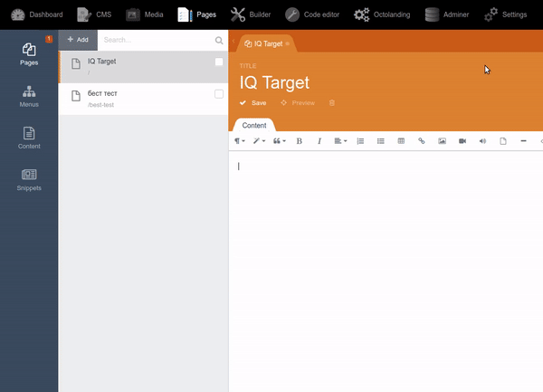
Task: Click the notification badge showing 1
Action: click(49, 39)
